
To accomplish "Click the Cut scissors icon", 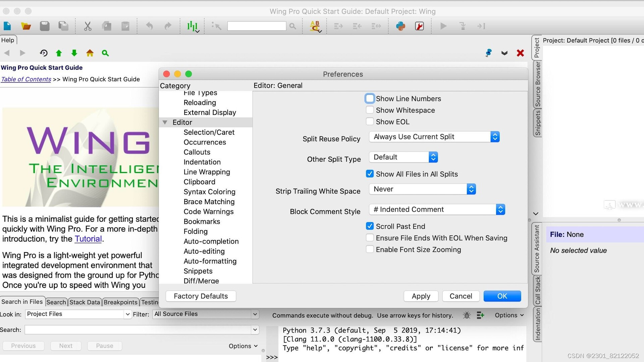I will coord(88,26).
